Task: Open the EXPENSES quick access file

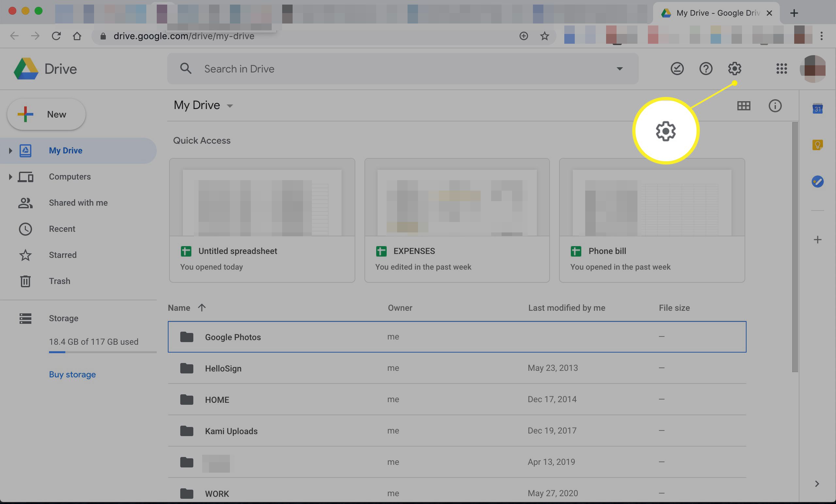Action: pos(457,220)
